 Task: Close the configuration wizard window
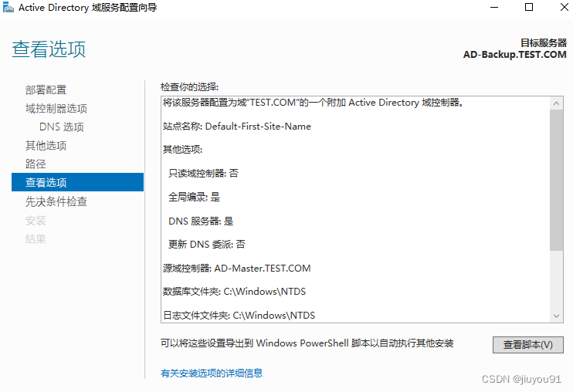[x=564, y=7]
